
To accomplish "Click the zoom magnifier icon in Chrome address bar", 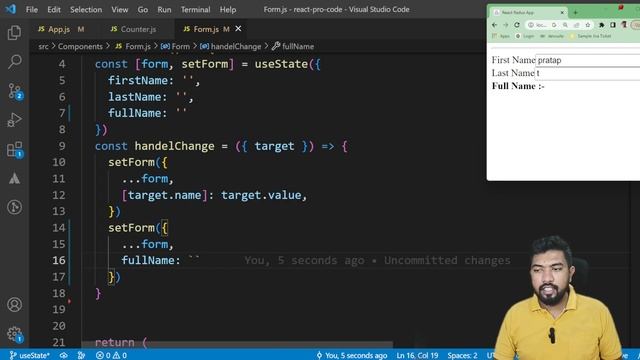I will pyautogui.click(x=565, y=25).
